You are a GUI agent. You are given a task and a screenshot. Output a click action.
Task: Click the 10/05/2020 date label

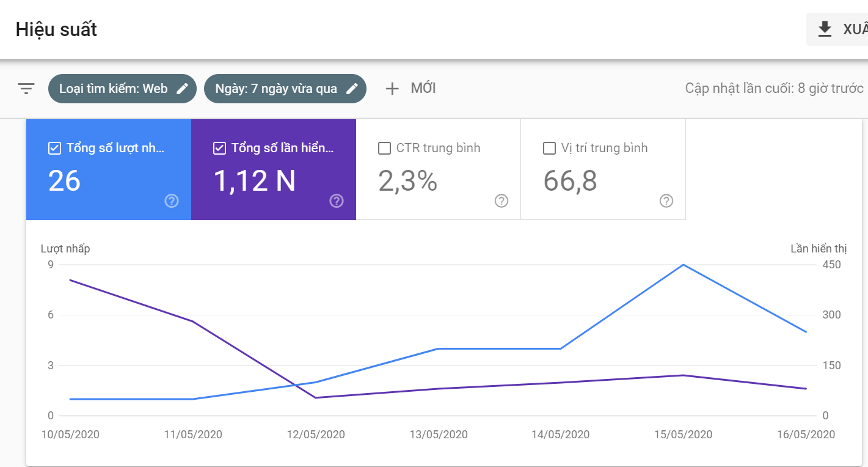70,435
